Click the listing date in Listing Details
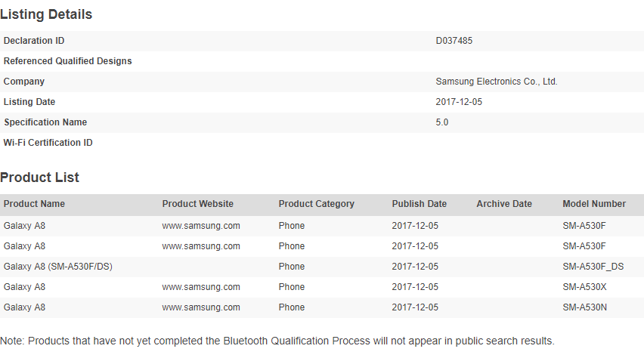644x355 pixels. pyautogui.click(x=457, y=102)
